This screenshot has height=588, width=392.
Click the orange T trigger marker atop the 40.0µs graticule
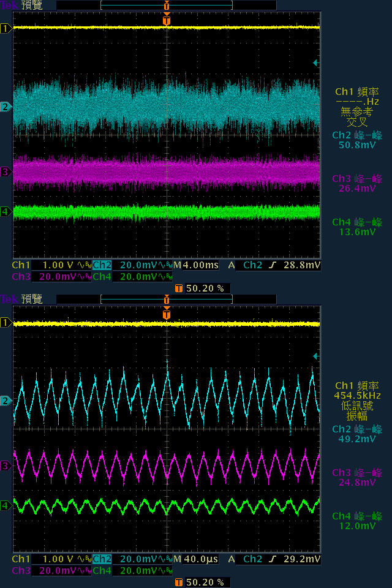tap(167, 314)
